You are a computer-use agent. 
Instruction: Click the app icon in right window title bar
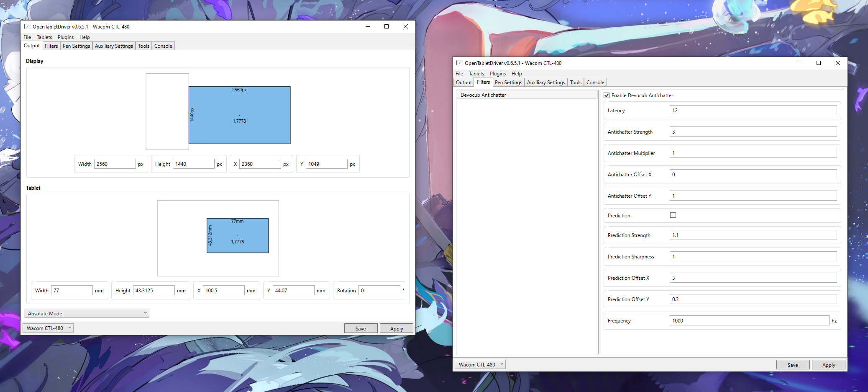[x=459, y=63]
